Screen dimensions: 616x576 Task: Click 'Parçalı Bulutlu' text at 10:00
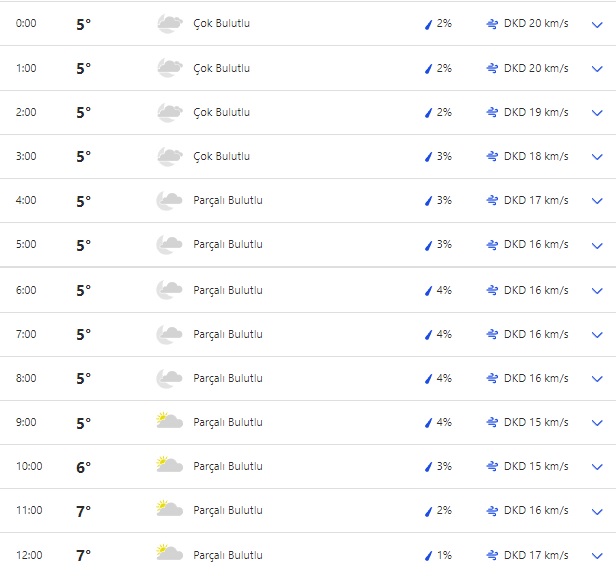pos(228,466)
